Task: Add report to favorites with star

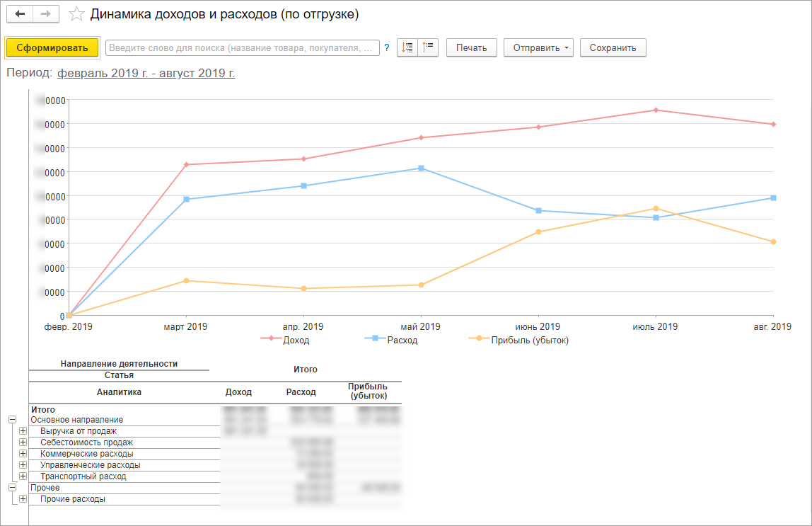Action: [x=76, y=14]
